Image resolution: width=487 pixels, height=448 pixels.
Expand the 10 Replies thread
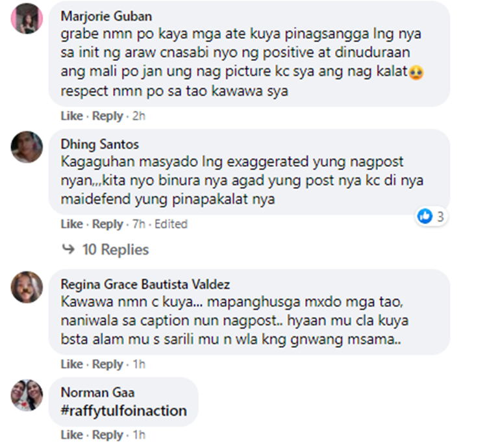(115, 249)
